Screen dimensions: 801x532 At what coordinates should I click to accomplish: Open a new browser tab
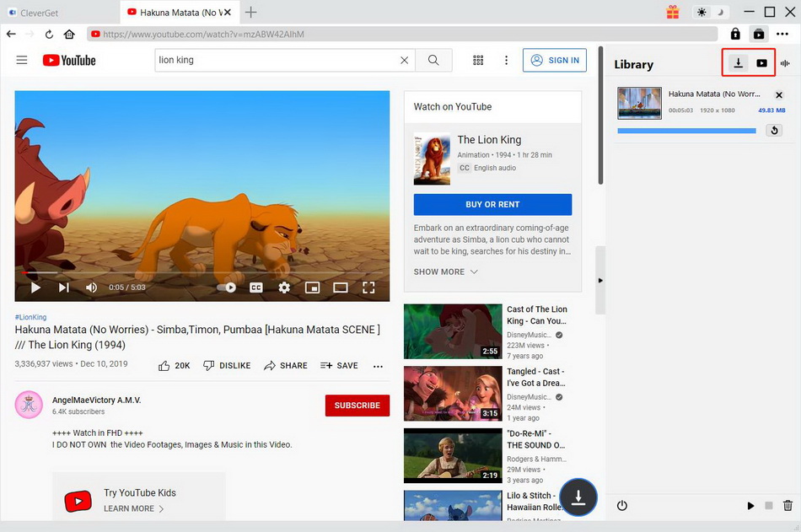250,12
